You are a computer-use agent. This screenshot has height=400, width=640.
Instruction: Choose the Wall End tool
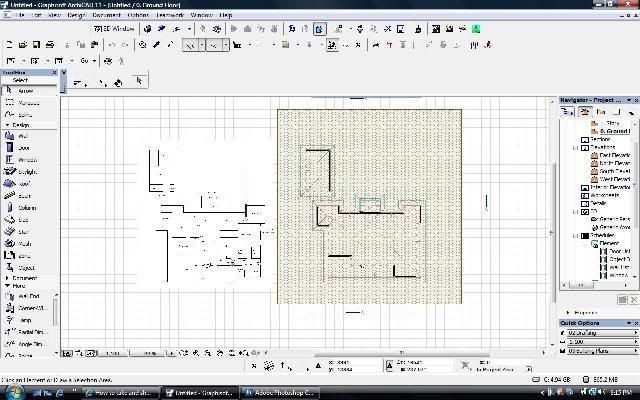pos(28,296)
